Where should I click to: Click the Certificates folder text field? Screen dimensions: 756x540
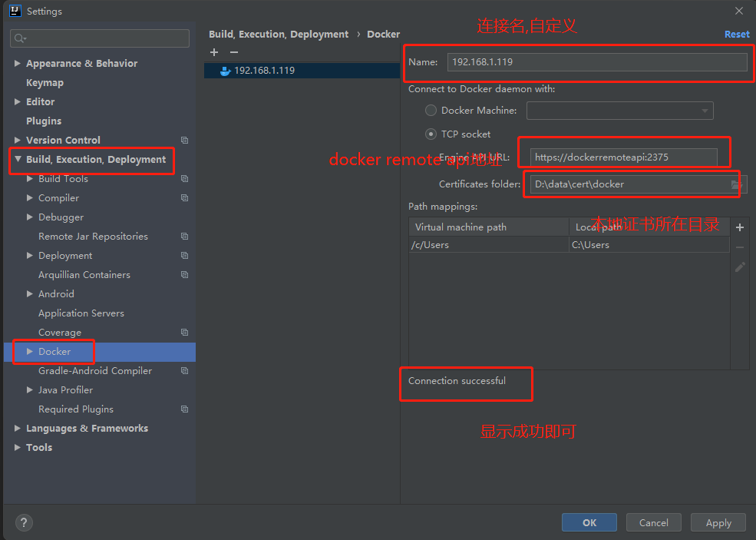pyautogui.click(x=629, y=184)
